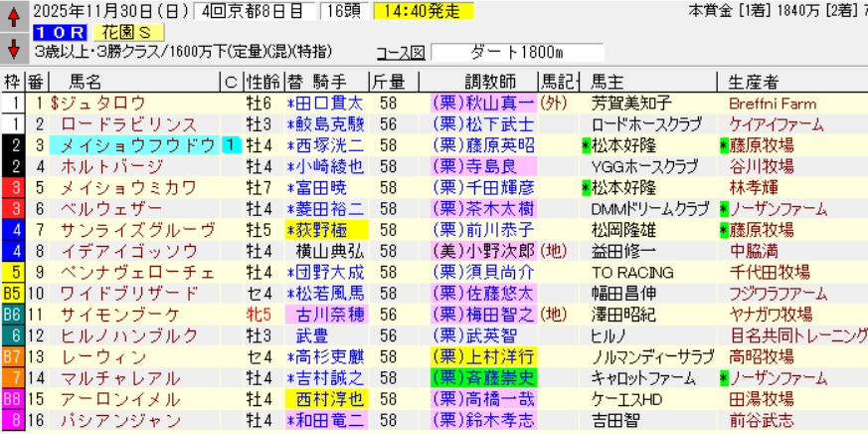Open the コース図 course map link
The height and width of the screenshot is (434, 868).
[x=401, y=53]
